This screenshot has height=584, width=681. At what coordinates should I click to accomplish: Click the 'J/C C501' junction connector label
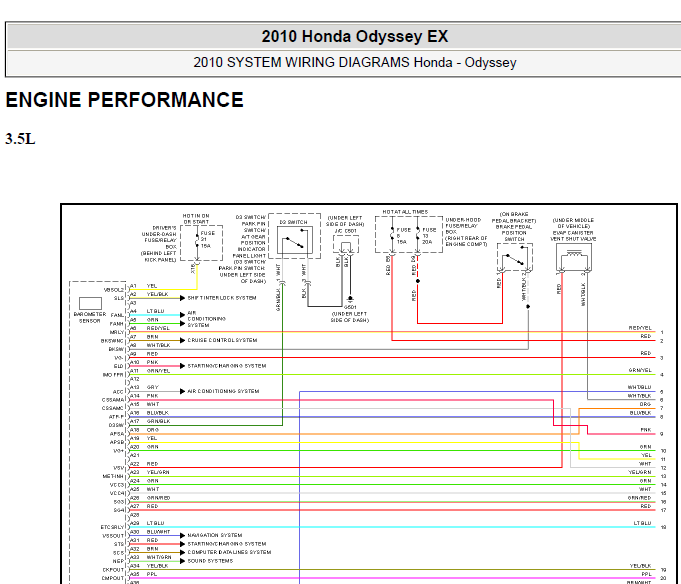coord(345,231)
